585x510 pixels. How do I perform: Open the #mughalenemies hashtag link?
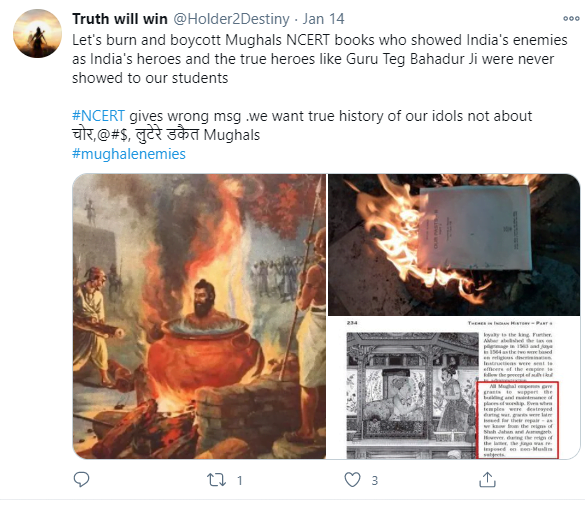click(x=129, y=154)
